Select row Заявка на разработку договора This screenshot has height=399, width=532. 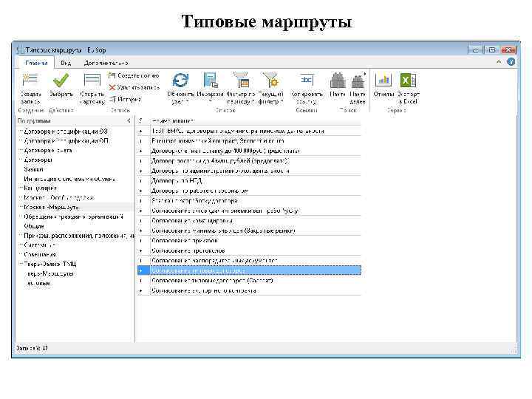(250, 201)
